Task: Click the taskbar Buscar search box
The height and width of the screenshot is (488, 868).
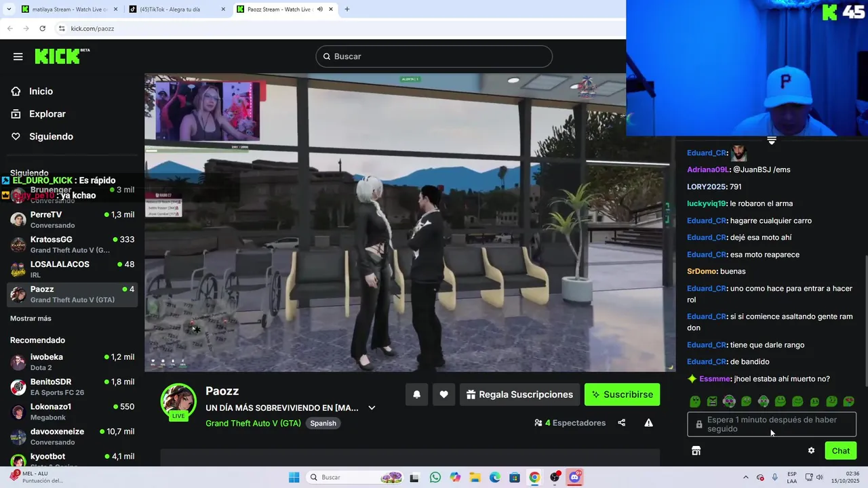Action: point(355,477)
